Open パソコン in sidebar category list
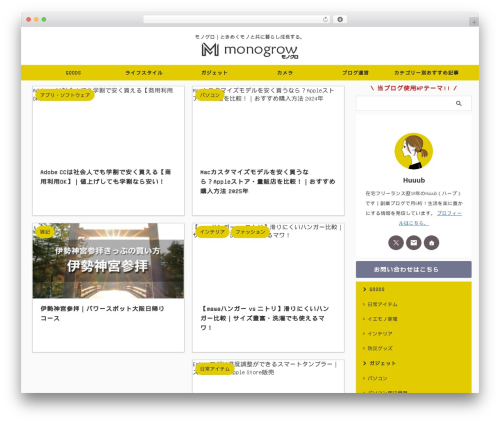Screen dimensions: 500x423 pos(377,378)
